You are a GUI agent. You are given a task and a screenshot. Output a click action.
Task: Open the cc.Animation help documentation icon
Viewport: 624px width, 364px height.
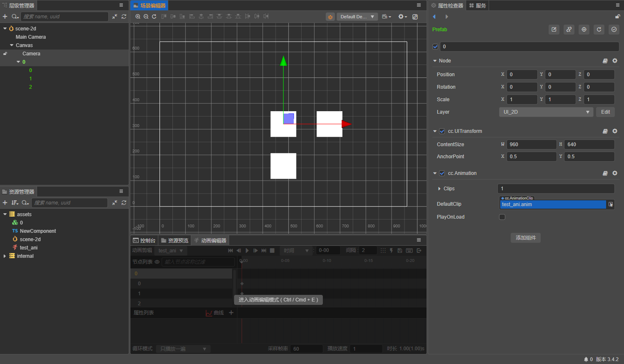click(605, 173)
